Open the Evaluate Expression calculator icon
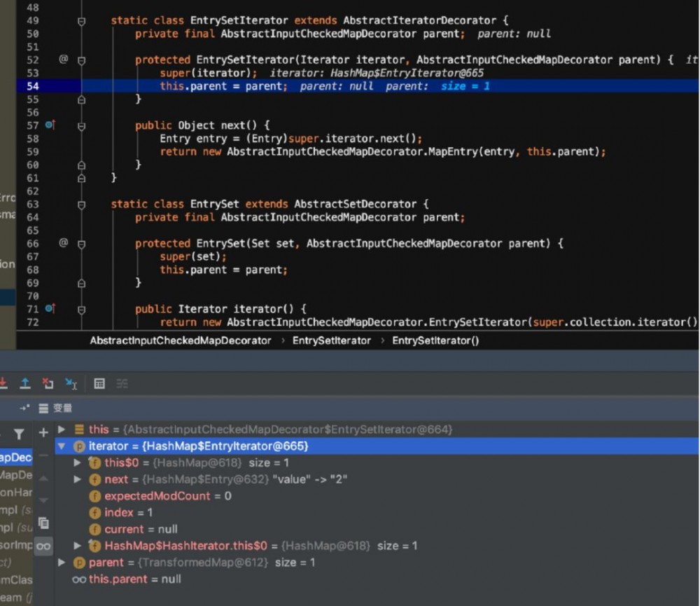 click(x=99, y=383)
